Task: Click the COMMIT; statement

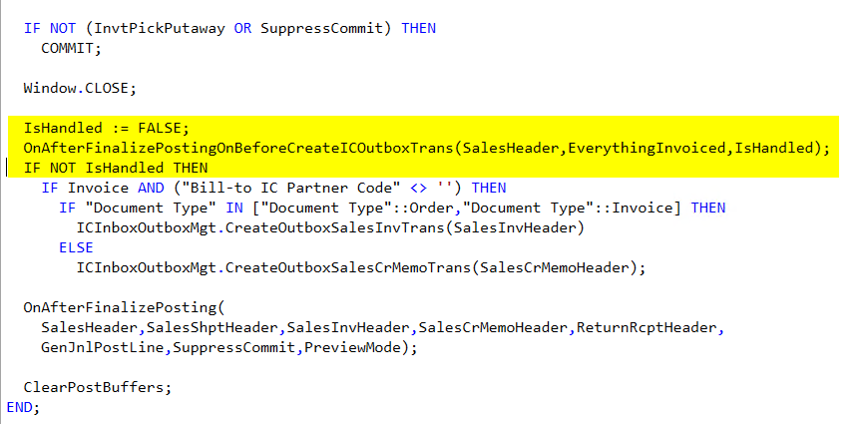Action: tap(72, 48)
